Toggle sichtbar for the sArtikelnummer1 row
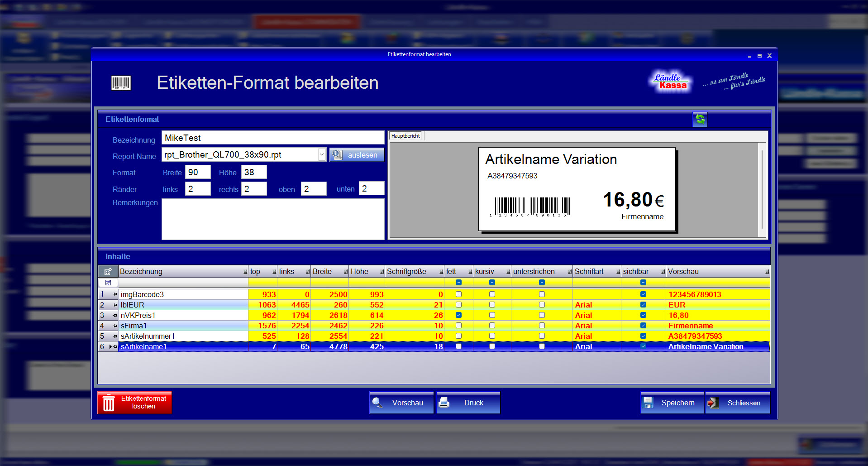The width and height of the screenshot is (868, 466). click(643, 336)
